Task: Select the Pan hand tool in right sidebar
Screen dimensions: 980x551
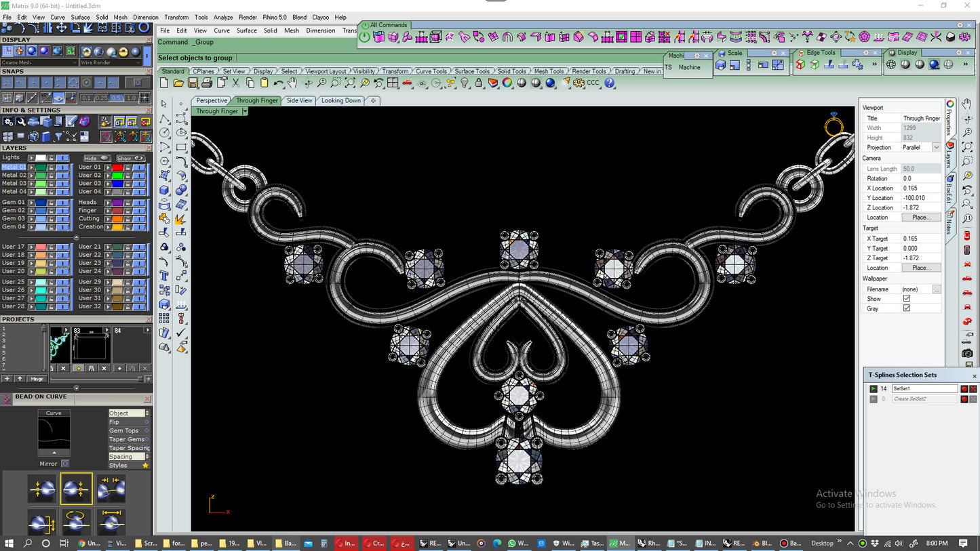Action: [966, 103]
